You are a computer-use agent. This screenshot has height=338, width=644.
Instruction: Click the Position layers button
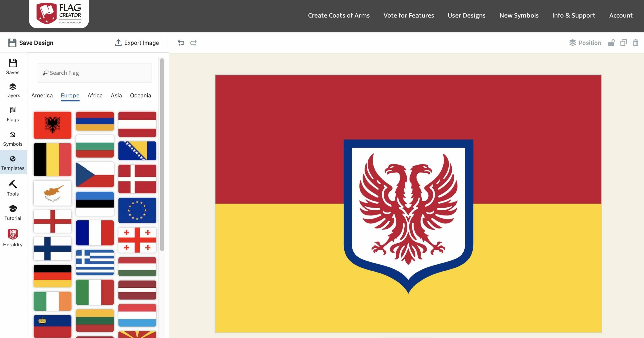tap(585, 43)
